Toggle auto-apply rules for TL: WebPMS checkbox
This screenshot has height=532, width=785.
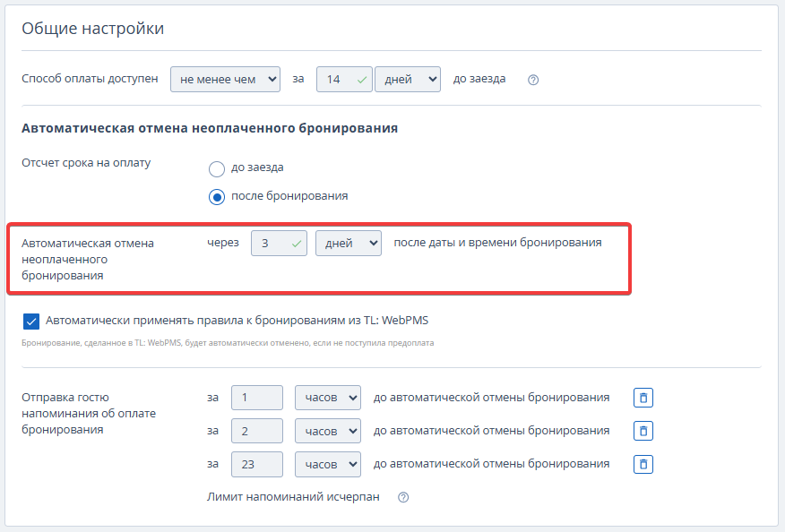31,322
